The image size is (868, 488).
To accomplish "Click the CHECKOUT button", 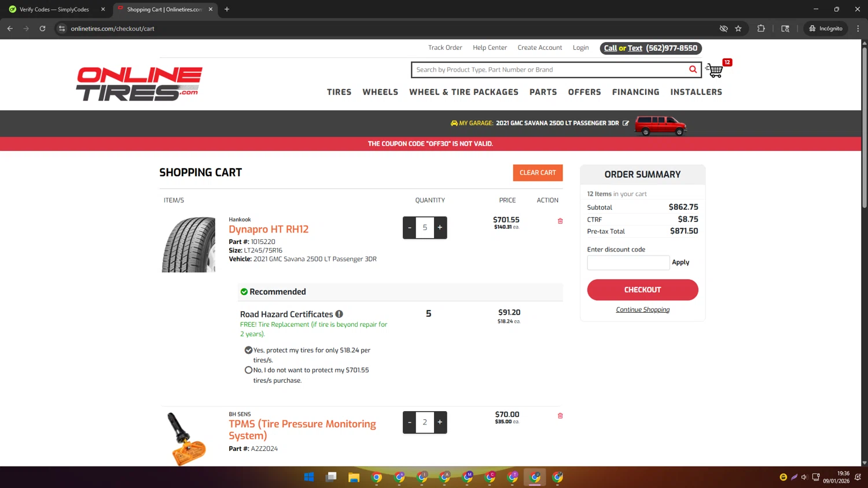I will coord(642,290).
